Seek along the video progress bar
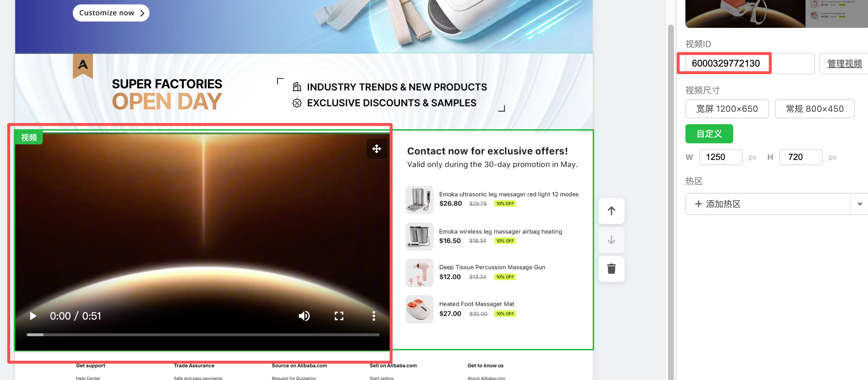 [x=203, y=335]
